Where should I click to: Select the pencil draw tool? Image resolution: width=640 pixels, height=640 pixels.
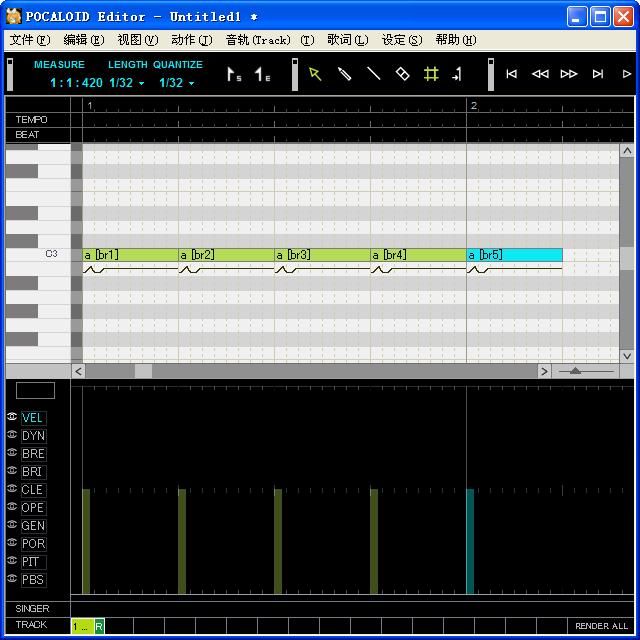tap(344, 74)
